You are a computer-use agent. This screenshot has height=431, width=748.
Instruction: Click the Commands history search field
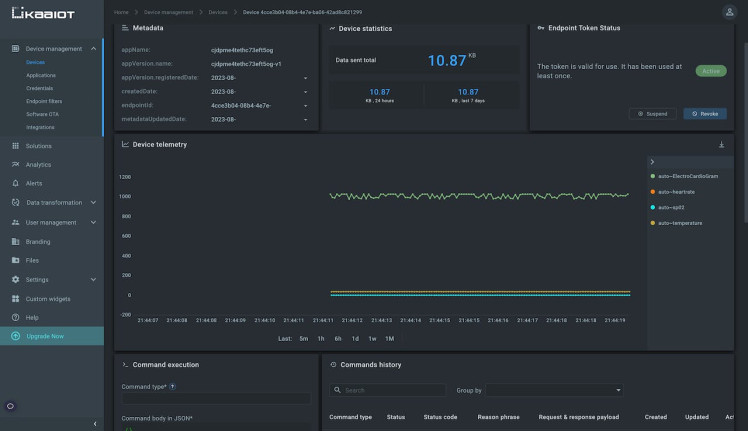tap(390, 390)
